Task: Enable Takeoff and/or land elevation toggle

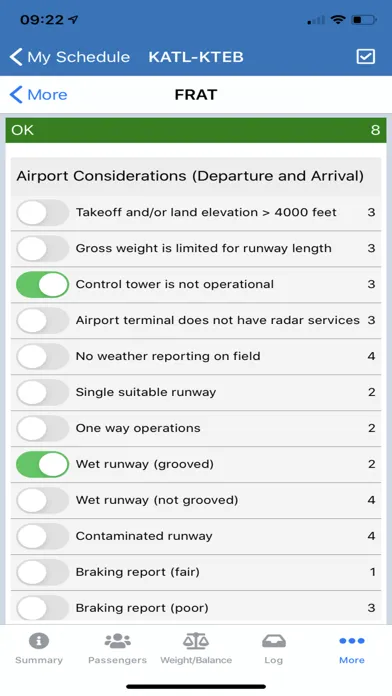Action: click(43, 213)
